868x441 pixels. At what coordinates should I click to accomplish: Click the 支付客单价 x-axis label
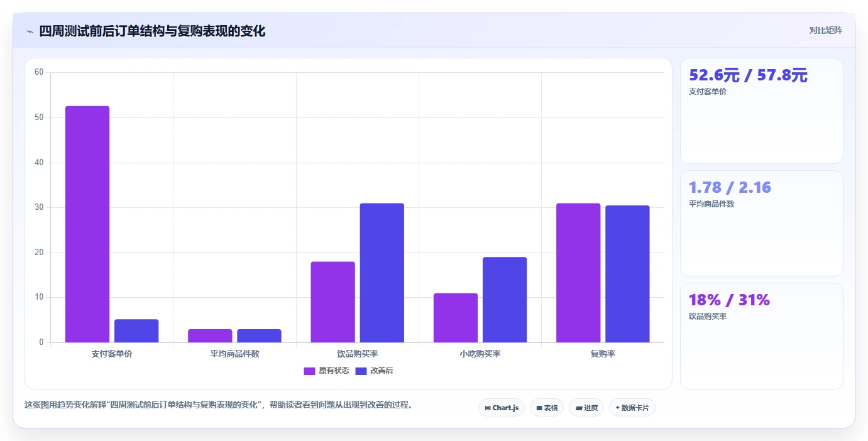coord(112,354)
